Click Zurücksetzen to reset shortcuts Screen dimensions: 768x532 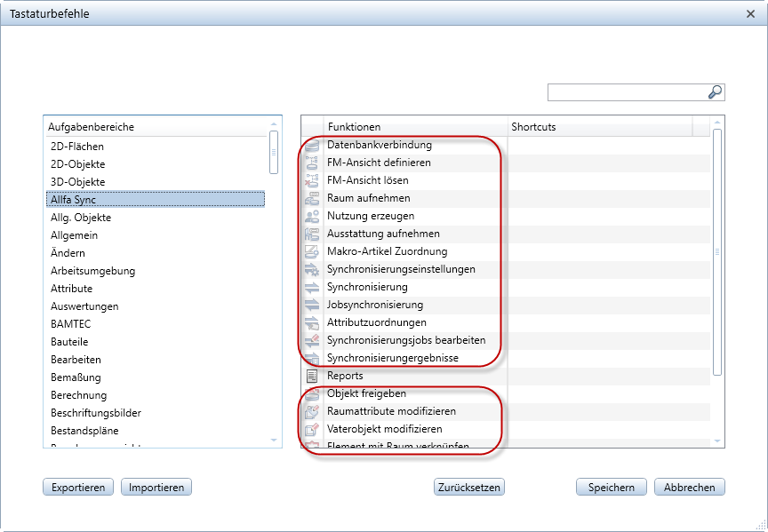point(469,487)
